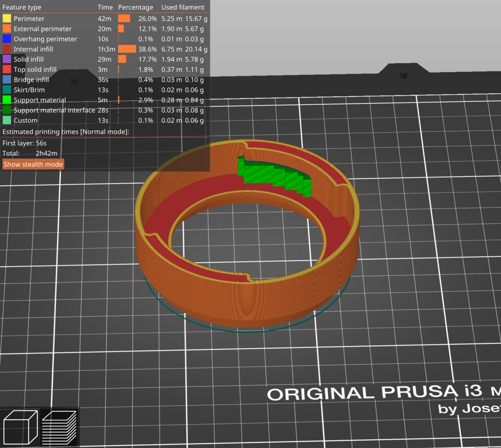Image resolution: width=501 pixels, height=448 pixels.
Task: Click the Show stealth mode button
Action: click(33, 165)
